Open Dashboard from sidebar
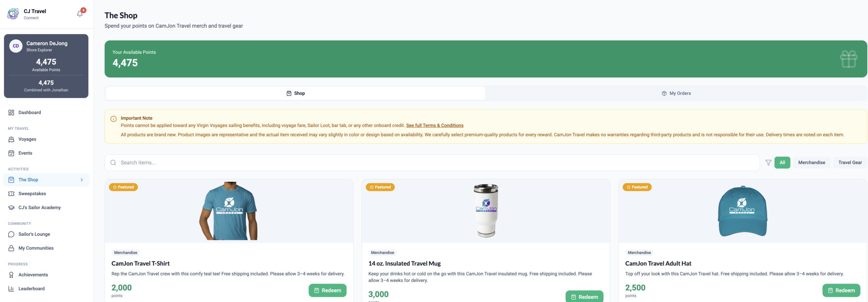This screenshot has width=868, height=302. [46, 113]
